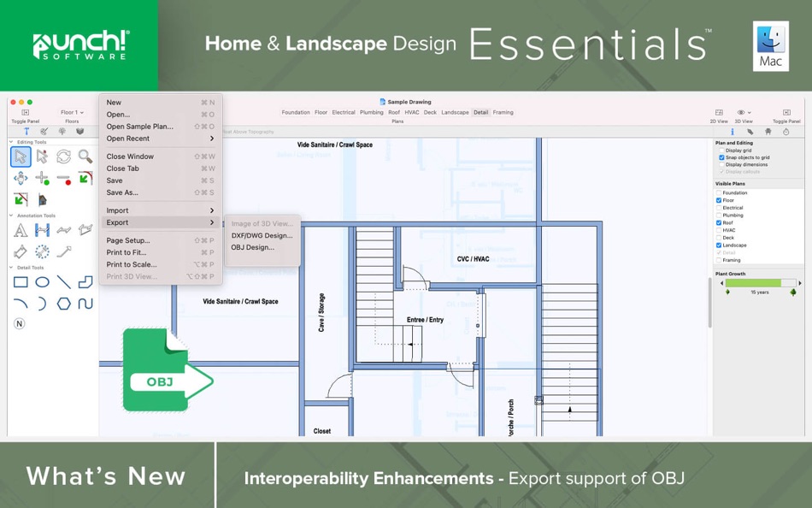Screen dimensions: 812x508
Task: Open the Floor 1 dropdown
Action: pyautogui.click(x=72, y=113)
